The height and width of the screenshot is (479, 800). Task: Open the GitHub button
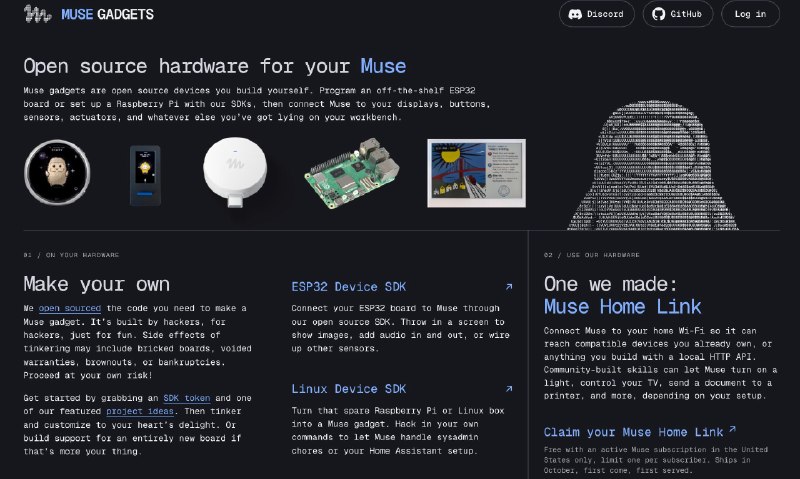[x=678, y=14]
